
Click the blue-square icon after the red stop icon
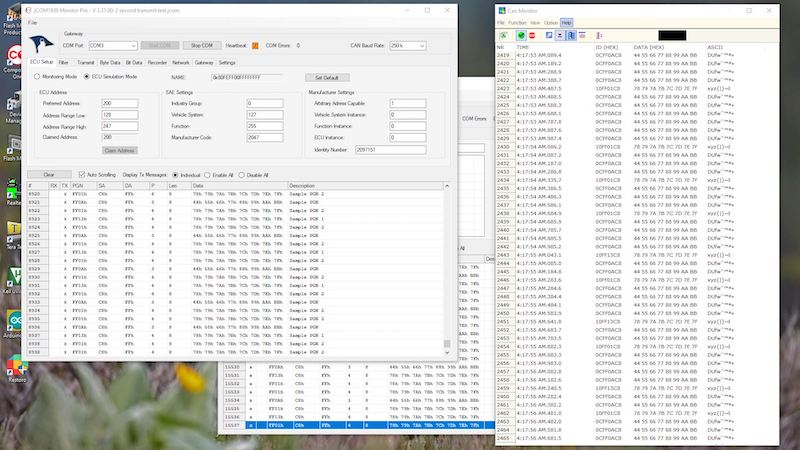[x=550, y=34]
